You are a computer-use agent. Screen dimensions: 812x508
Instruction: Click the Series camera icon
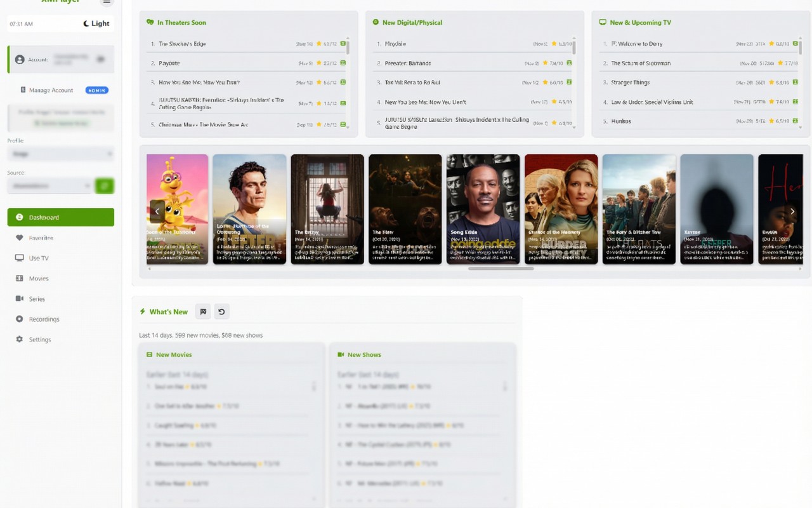pyautogui.click(x=19, y=298)
